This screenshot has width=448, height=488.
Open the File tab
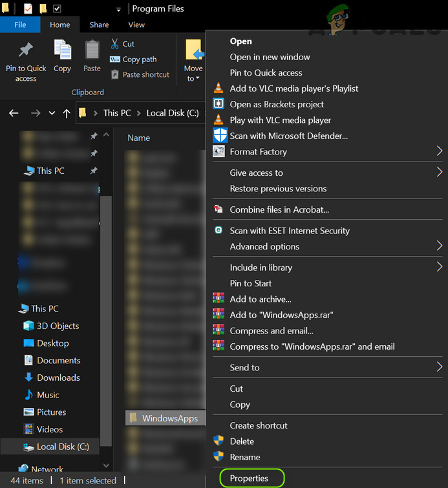point(20,25)
